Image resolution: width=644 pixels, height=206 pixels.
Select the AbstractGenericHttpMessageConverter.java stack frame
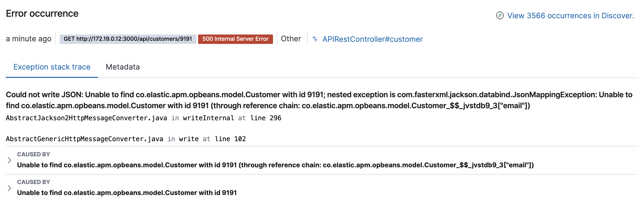[x=126, y=139]
